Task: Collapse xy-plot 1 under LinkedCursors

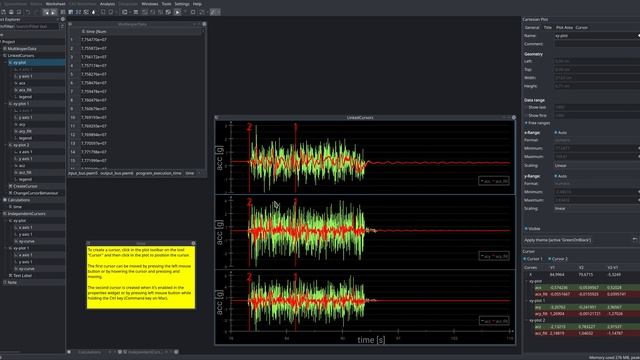Action: click(x=6, y=104)
